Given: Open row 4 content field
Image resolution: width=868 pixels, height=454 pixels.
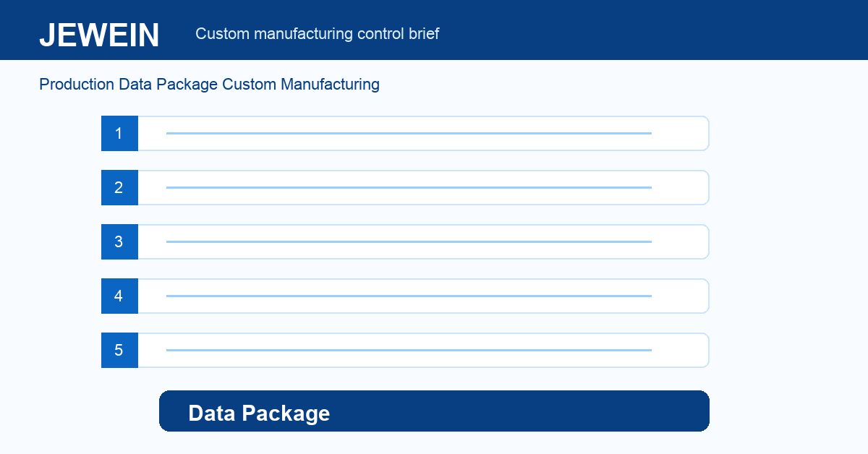Looking at the screenshot, I should pyautogui.click(x=423, y=296).
